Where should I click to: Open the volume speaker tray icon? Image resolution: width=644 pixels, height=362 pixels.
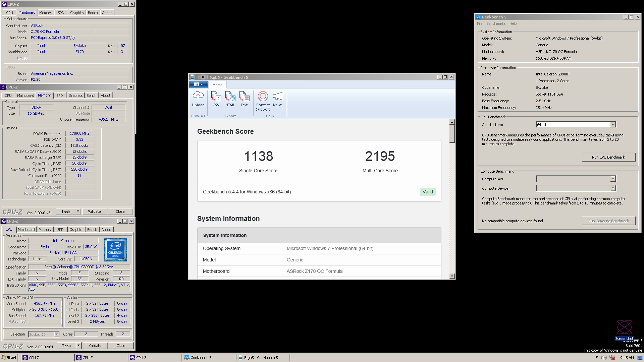(604, 358)
